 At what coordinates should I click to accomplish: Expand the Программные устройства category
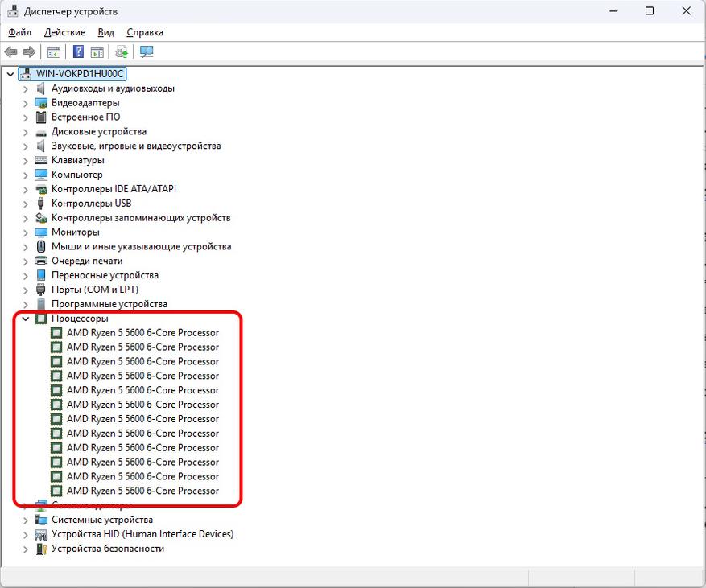click(x=26, y=305)
